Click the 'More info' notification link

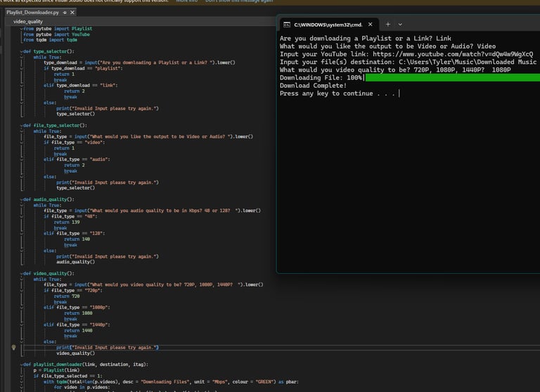point(186,1)
